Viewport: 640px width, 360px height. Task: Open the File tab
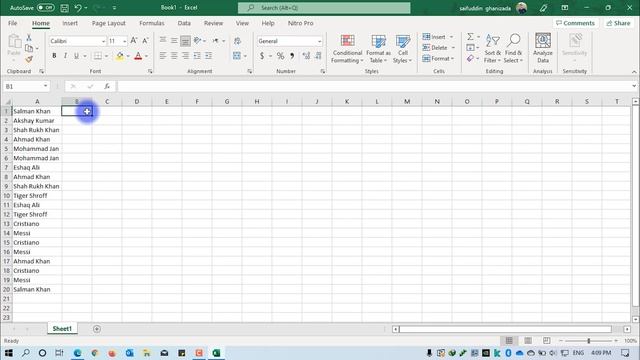click(x=13, y=23)
